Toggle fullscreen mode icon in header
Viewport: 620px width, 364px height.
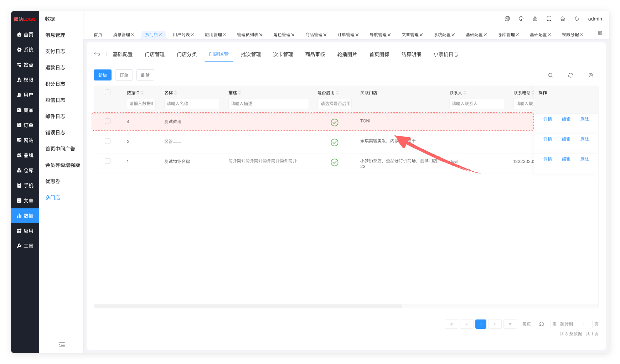549,19
